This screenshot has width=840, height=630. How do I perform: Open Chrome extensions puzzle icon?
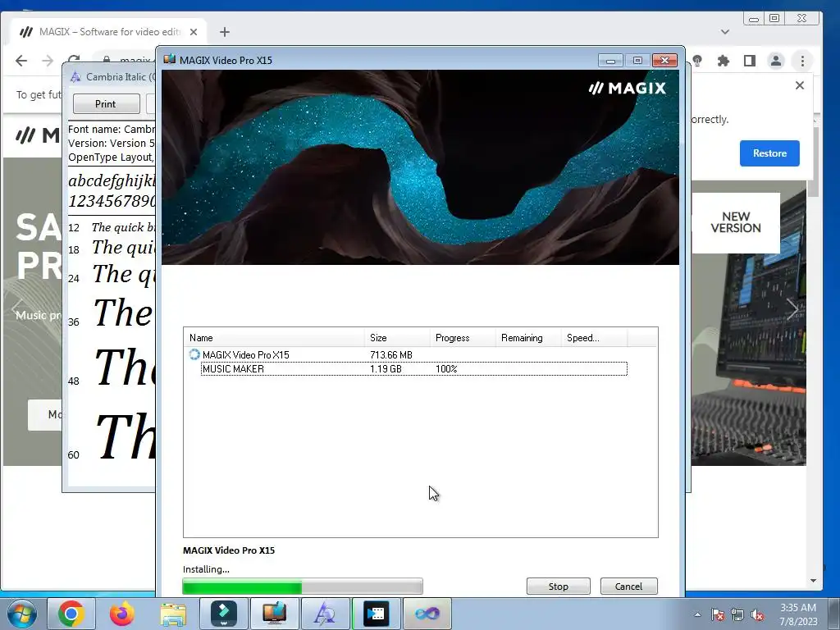click(x=724, y=61)
